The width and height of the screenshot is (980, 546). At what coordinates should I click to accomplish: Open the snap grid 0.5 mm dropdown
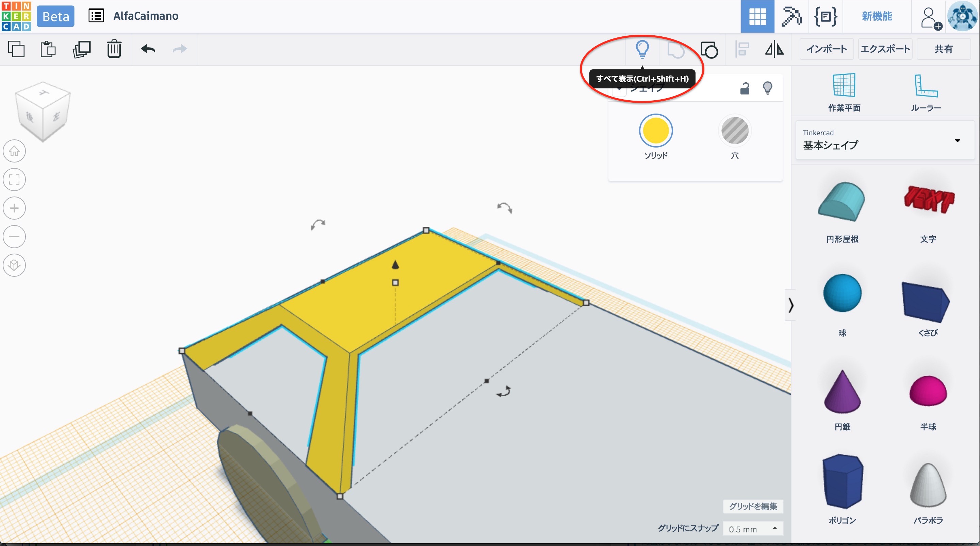(x=752, y=529)
